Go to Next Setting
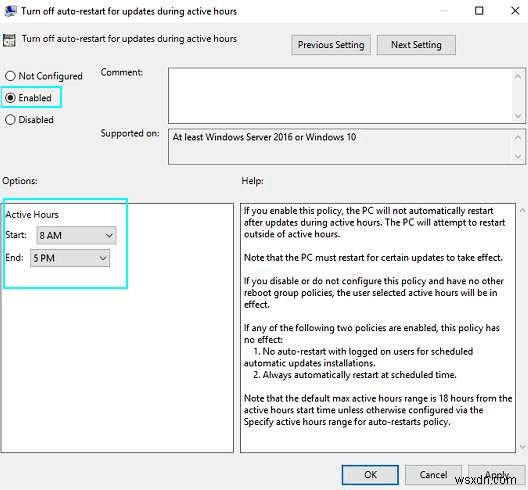Viewport: 528px width, 490px height. [416, 44]
